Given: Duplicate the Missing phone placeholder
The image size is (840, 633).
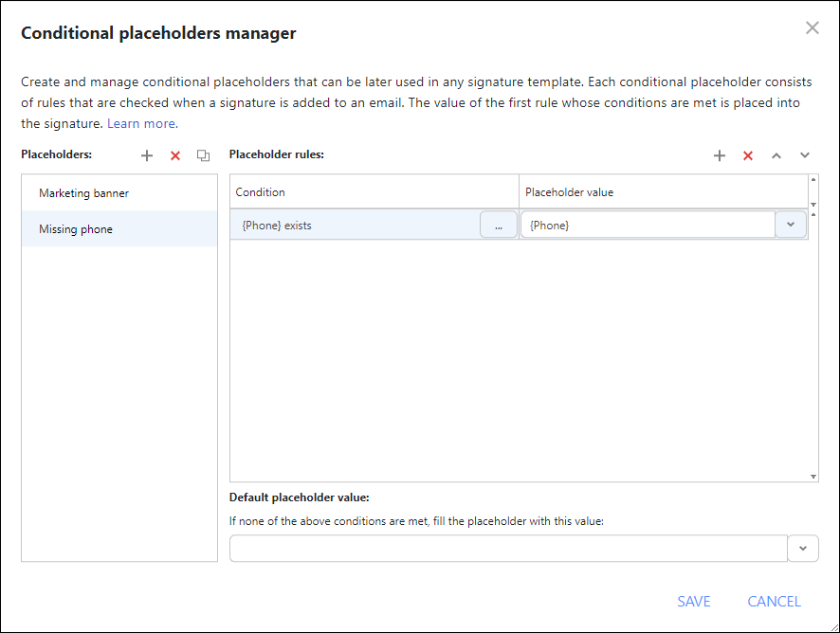Looking at the screenshot, I should coord(203,154).
